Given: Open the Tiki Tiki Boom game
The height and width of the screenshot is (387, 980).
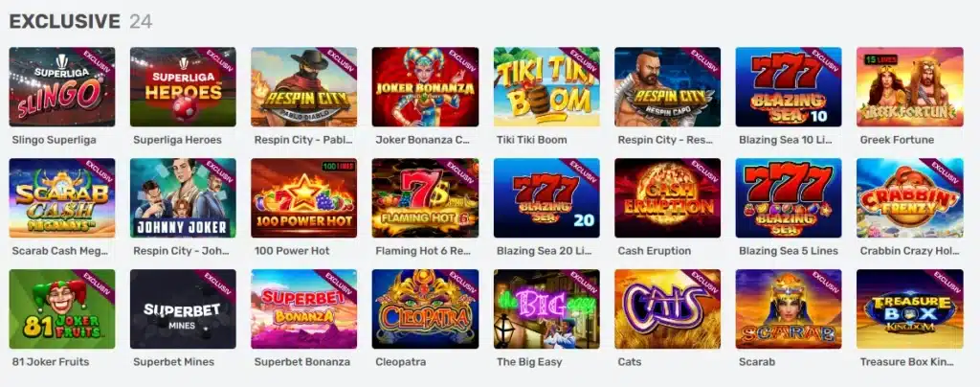Looking at the screenshot, I should pyautogui.click(x=546, y=87).
